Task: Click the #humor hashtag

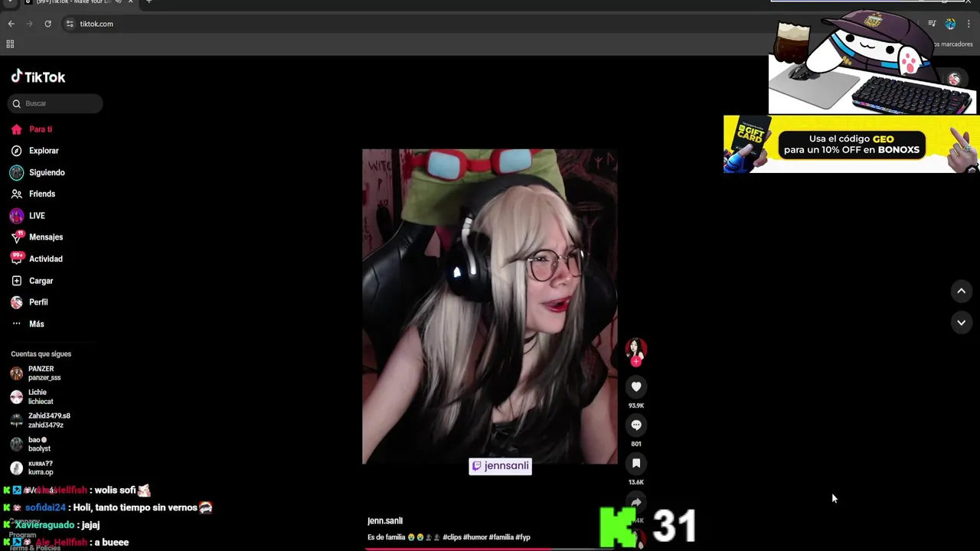Action: 475,537
